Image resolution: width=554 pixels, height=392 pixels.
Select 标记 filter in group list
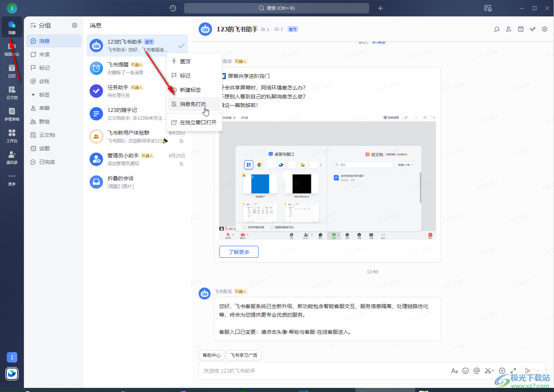[x=54, y=68]
